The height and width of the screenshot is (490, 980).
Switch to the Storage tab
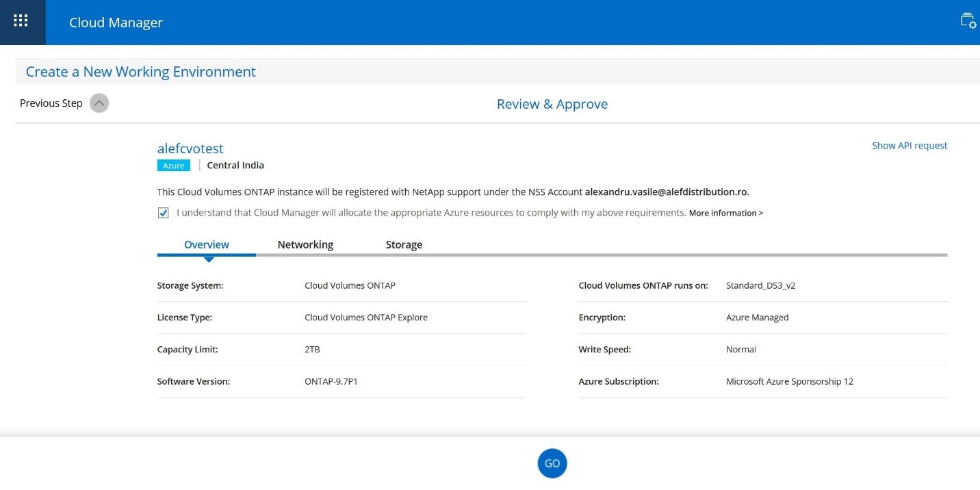[404, 244]
